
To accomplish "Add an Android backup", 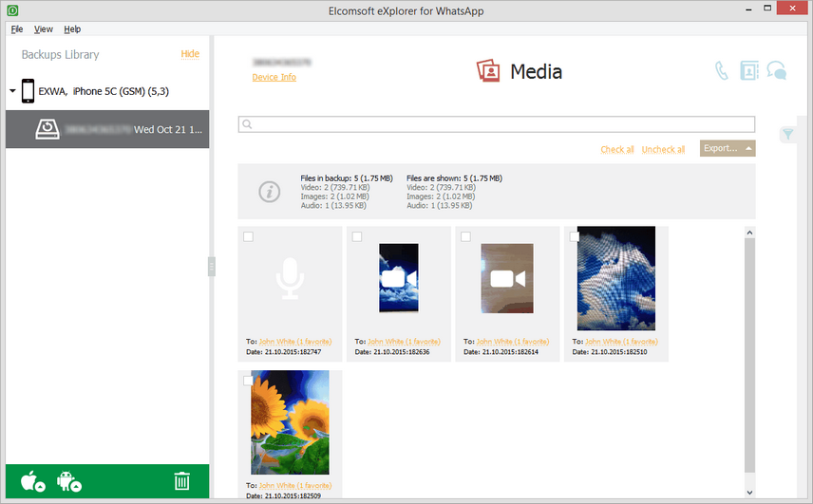I will coord(69,481).
